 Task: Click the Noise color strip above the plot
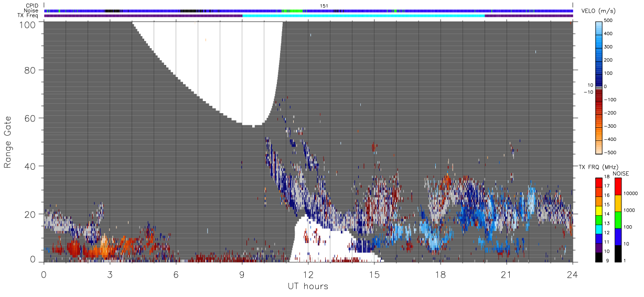click(x=308, y=10)
